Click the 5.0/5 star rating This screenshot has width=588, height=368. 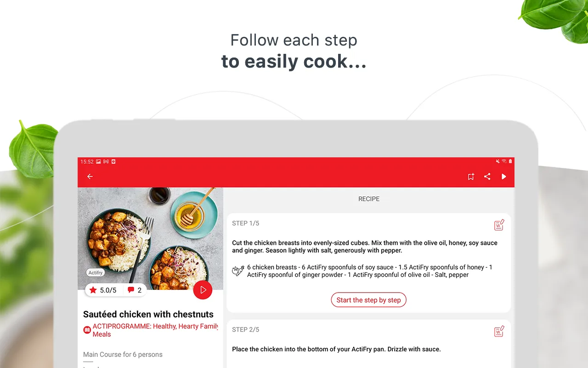(103, 290)
